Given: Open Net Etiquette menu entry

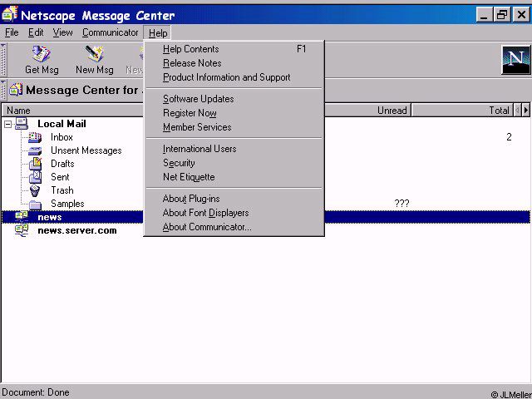Looking at the screenshot, I should [x=234, y=177].
